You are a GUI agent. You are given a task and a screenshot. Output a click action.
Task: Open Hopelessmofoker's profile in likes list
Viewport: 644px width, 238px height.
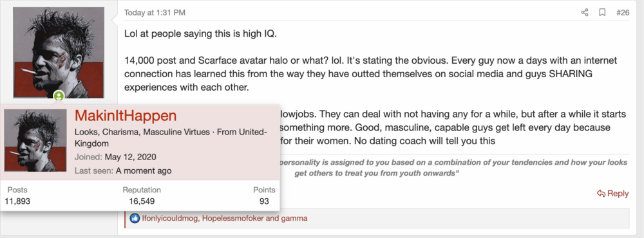(x=232, y=218)
